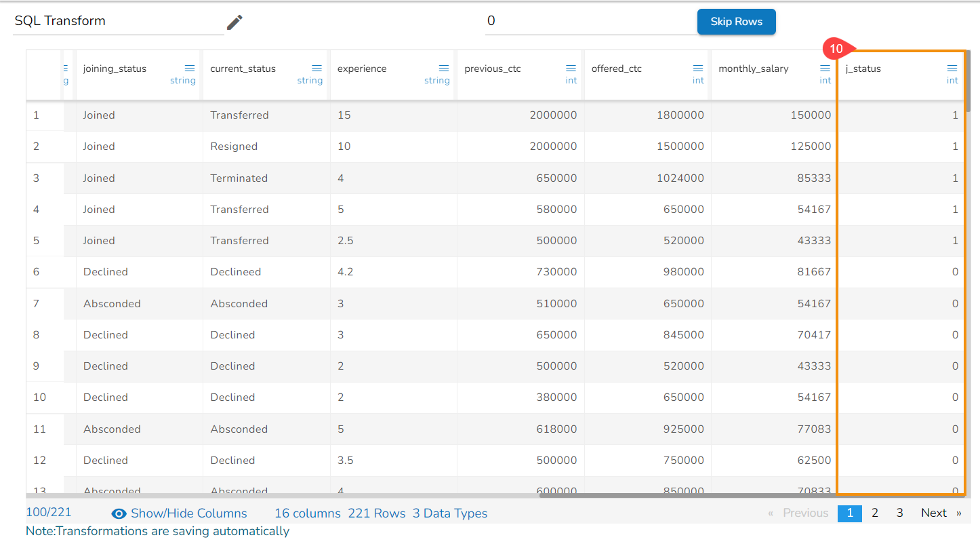Click the Skip Rows button
This screenshot has height=546, width=980.
[736, 22]
